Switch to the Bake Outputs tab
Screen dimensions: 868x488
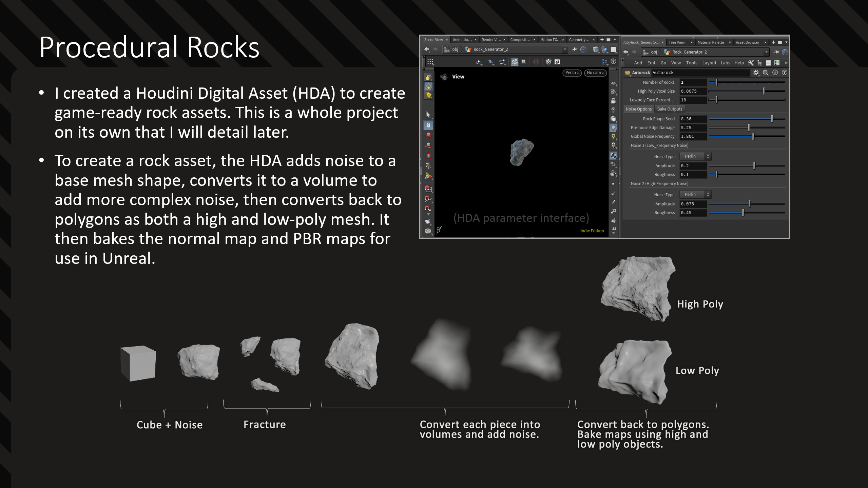tap(669, 109)
